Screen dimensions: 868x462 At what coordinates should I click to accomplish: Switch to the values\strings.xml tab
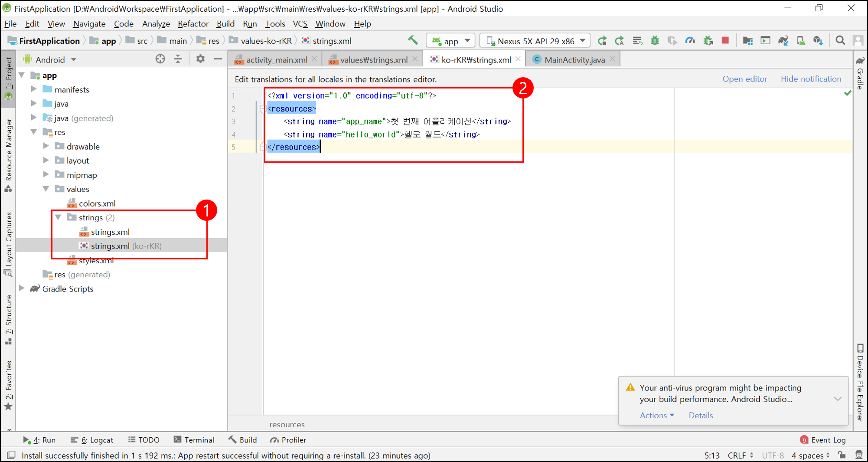click(x=374, y=59)
